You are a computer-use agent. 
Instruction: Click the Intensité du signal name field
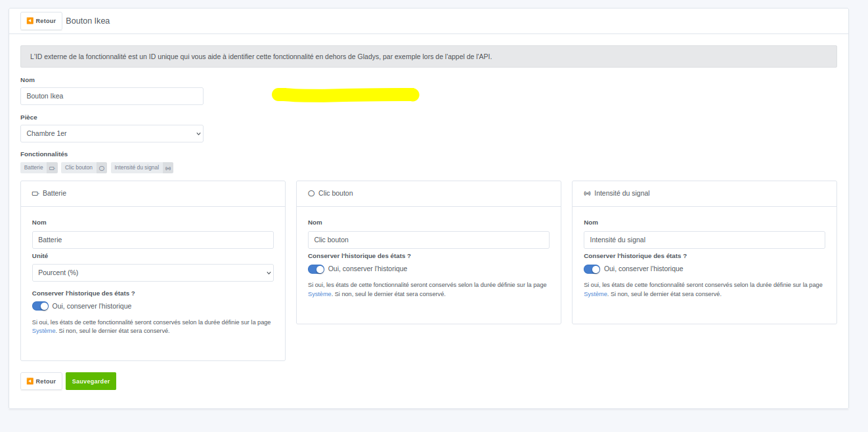pos(705,240)
